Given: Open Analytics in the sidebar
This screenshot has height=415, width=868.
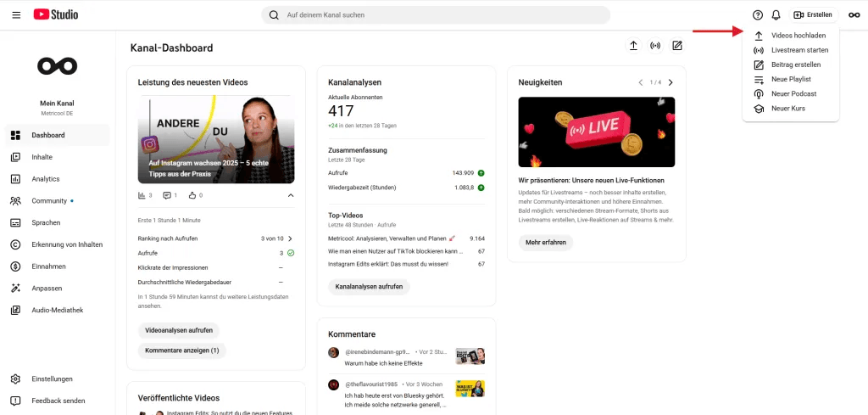Looking at the screenshot, I should 58,179.
